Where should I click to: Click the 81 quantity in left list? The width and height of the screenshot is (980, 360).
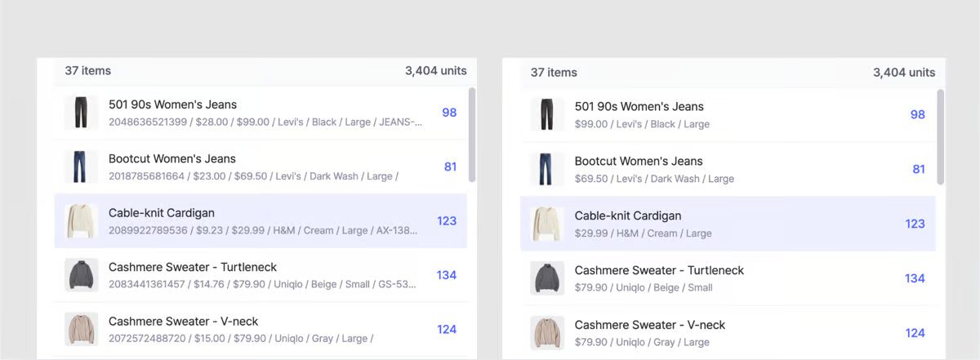click(450, 167)
